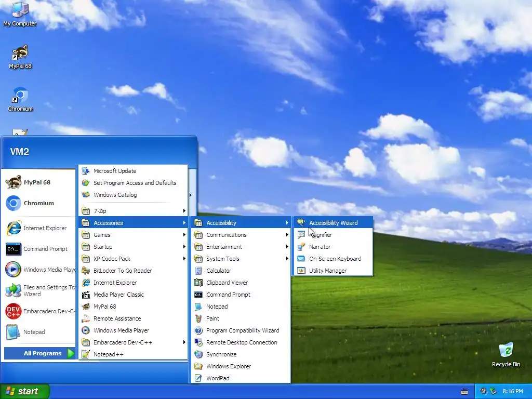
Task: Expand the System Tools submenu
Action: coord(241,259)
